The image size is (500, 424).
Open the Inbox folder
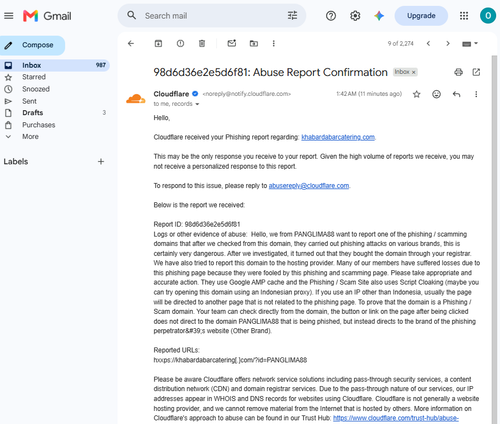pyautogui.click(x=55, y=65)
